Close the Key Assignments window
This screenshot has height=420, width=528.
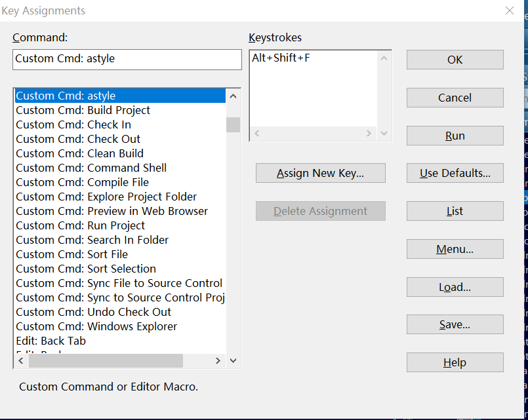(510, 10)
